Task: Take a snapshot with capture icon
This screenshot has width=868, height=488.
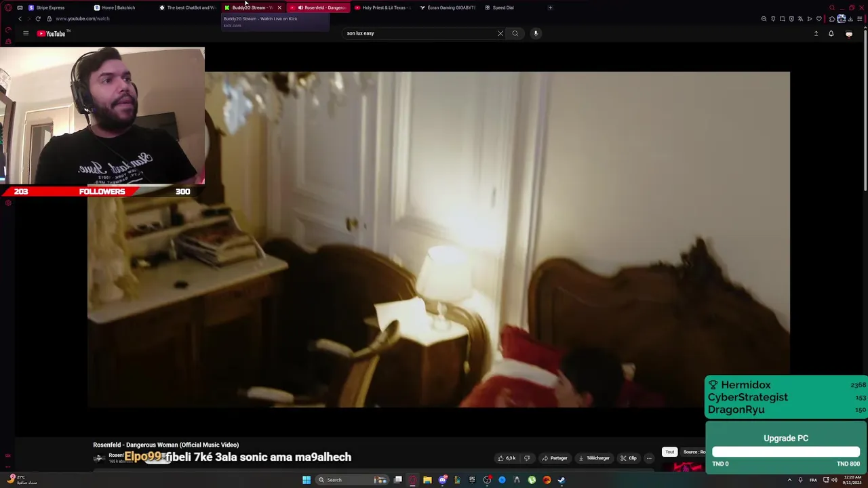Action: click(x=782, y=18)
